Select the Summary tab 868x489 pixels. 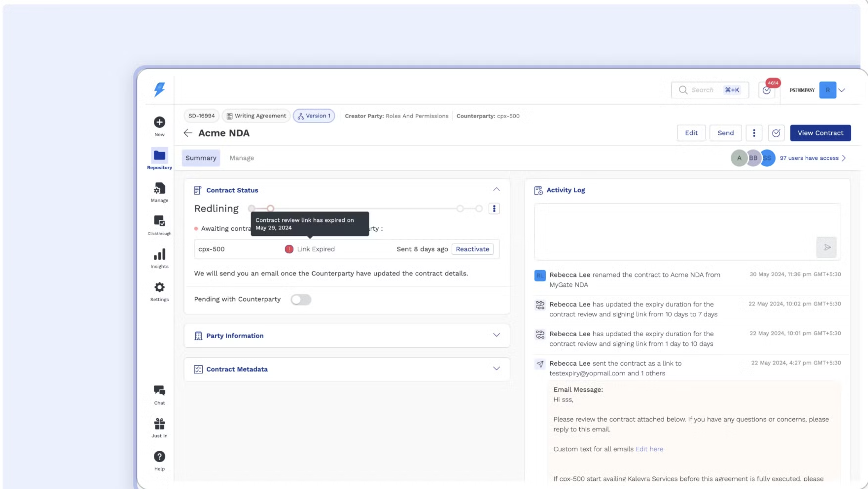click(x=201, y=158)
